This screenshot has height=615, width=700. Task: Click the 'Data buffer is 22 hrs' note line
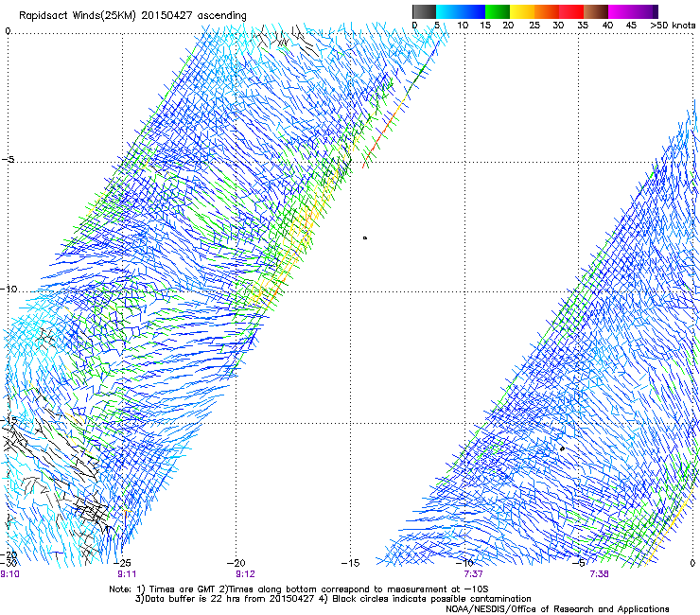[333, 599]
